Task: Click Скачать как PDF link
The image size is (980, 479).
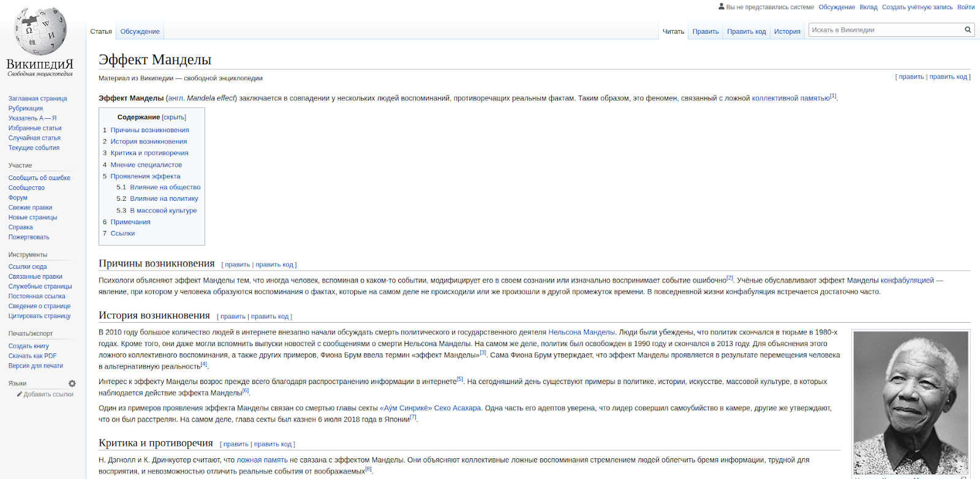Action: click(32, 356)
